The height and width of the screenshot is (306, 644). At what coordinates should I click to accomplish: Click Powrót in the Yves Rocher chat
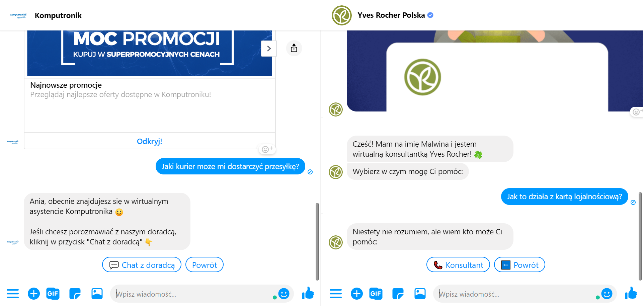tap(519, 265)
